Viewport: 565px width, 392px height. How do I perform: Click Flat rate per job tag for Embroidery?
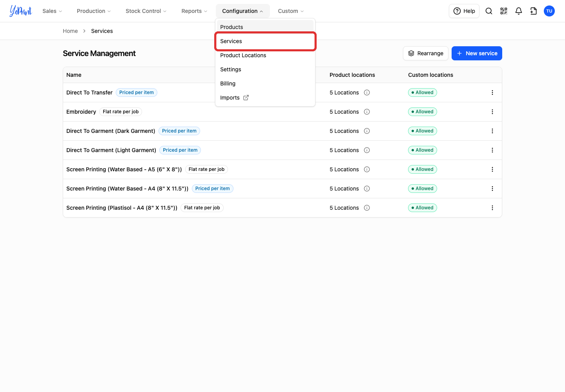(121, 112)
